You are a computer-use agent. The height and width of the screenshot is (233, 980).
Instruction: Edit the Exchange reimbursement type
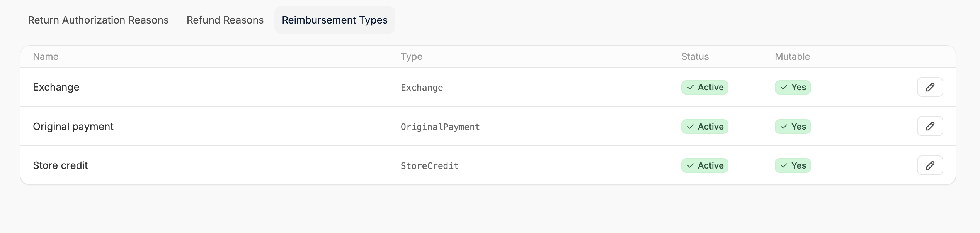pos(930,87)
